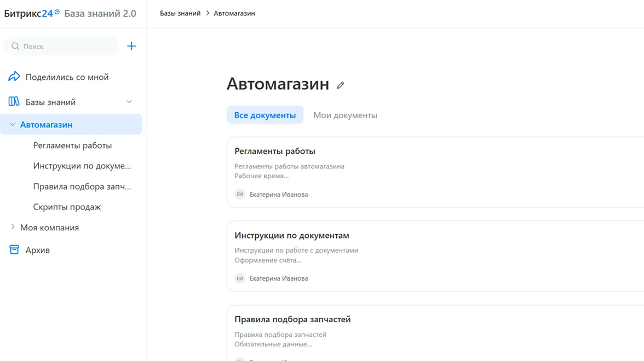Open Правила подбора запчастей card title
The height and width of the screenshot is (361, 644).
pyautogui.click(x=292, y=319)
